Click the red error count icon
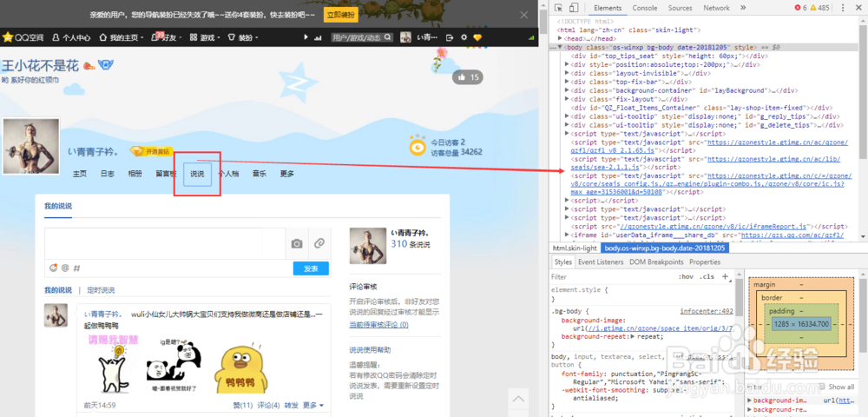868x417 pixels. pyautogui.click(x=798, y=8)
